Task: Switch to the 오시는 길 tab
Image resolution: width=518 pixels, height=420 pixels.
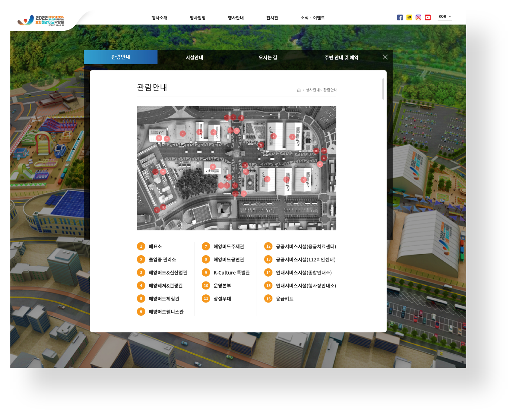Action: pyautogui.click(x=268, y=57)
